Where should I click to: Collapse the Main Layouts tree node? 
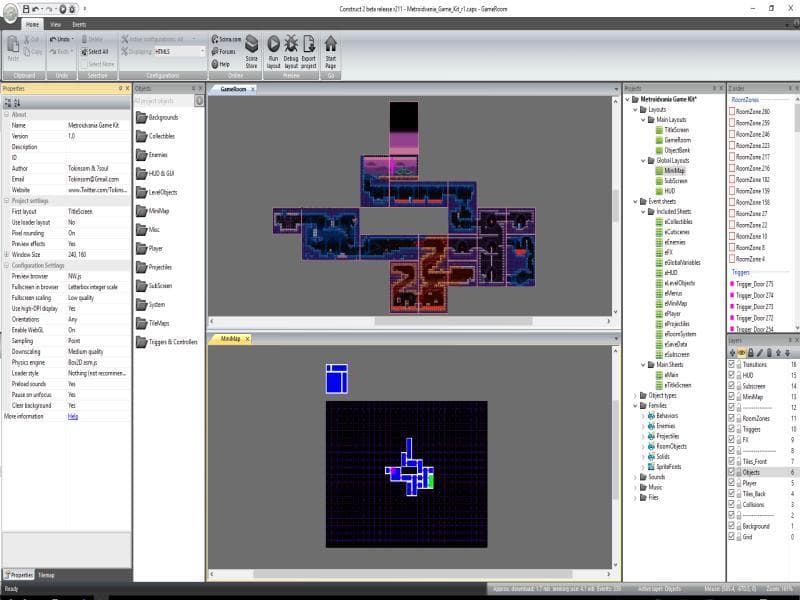[x=644, y=119]
